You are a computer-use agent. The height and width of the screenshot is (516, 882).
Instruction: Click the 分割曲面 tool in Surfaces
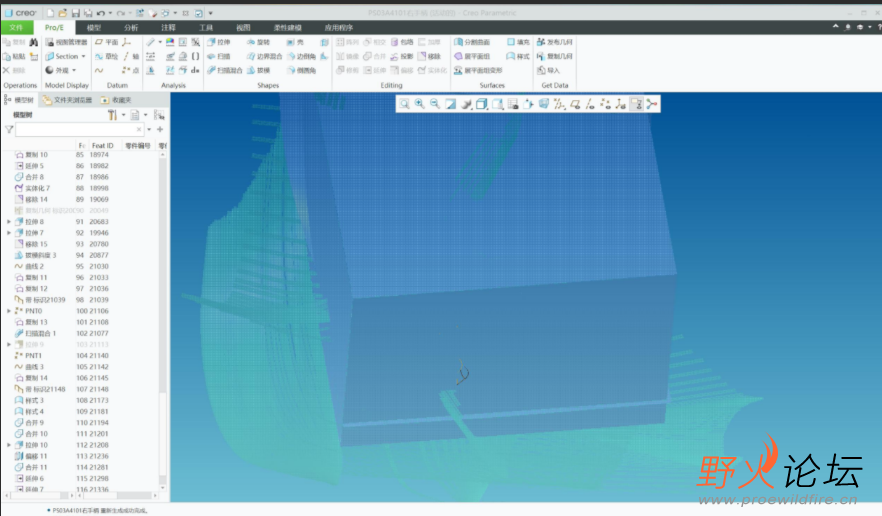(472, 42)
